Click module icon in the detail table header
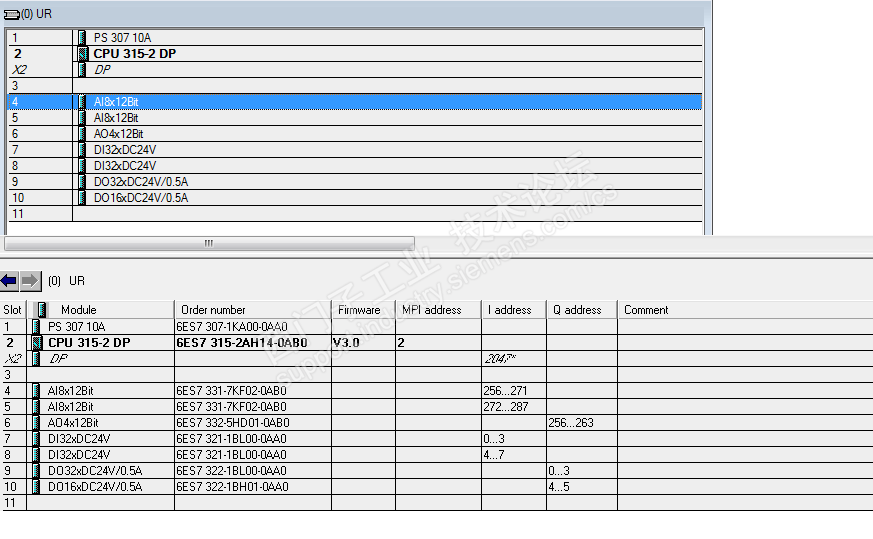873x539 pixels. click(x=41, y=310)
